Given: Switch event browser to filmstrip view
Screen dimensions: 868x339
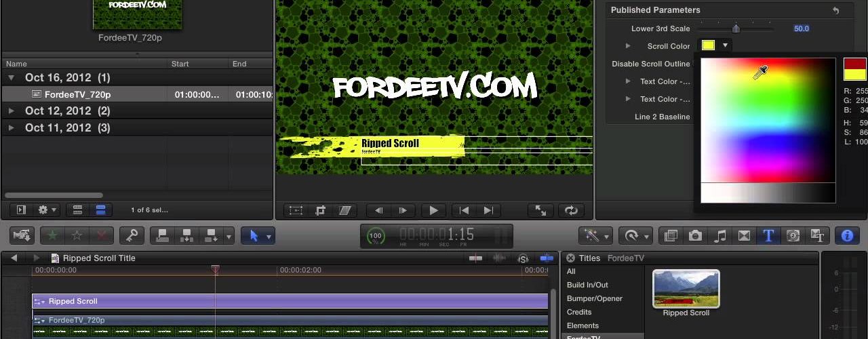Looking at the screenshot, I should pyautogui.click(x=77, y=210).
